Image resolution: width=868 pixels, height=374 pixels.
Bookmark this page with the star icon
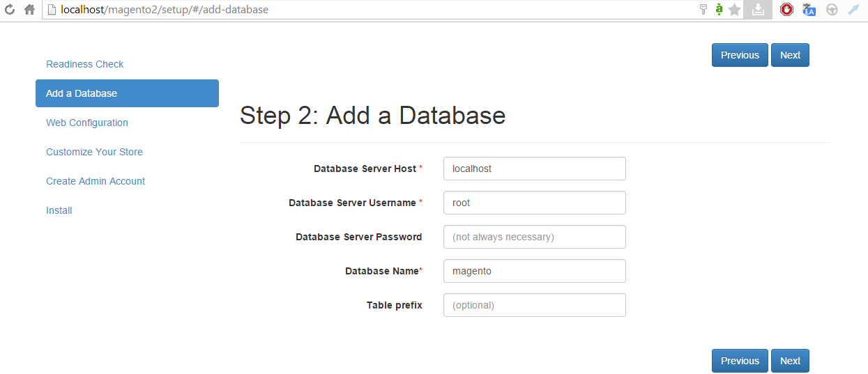[x=734, y=10]
